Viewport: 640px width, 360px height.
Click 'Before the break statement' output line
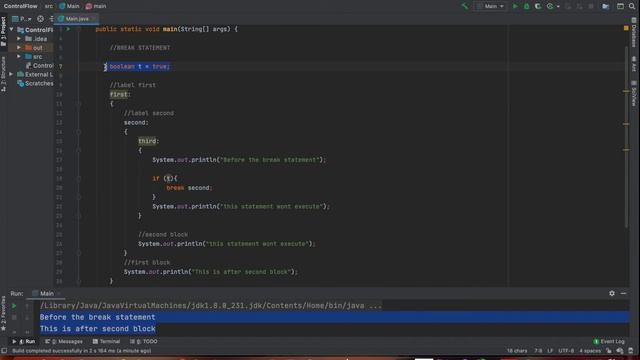(98, 317)
